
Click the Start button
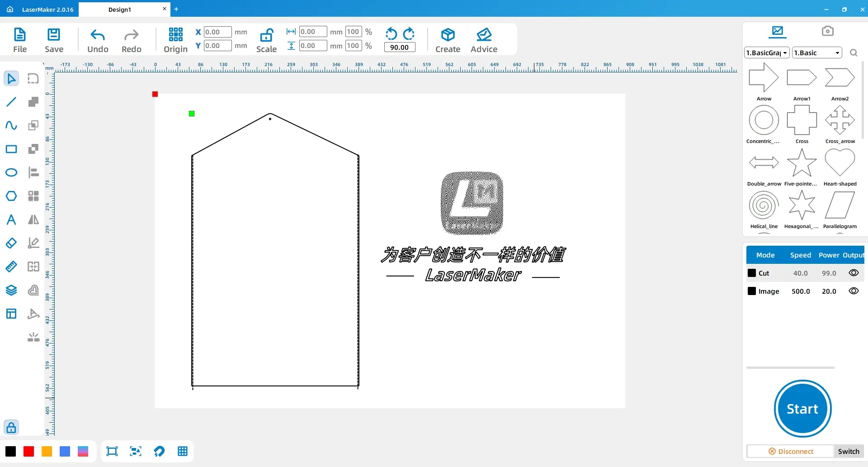(x=802, y=409)
